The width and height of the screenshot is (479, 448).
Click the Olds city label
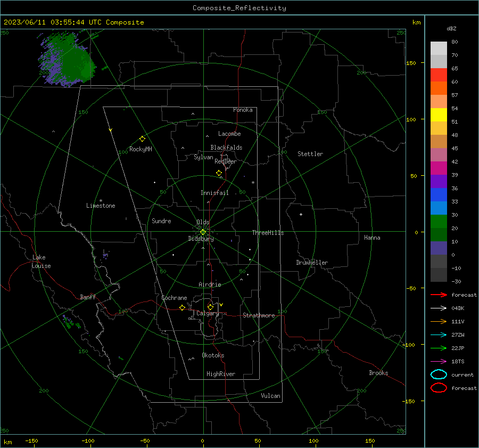[203, 222]
